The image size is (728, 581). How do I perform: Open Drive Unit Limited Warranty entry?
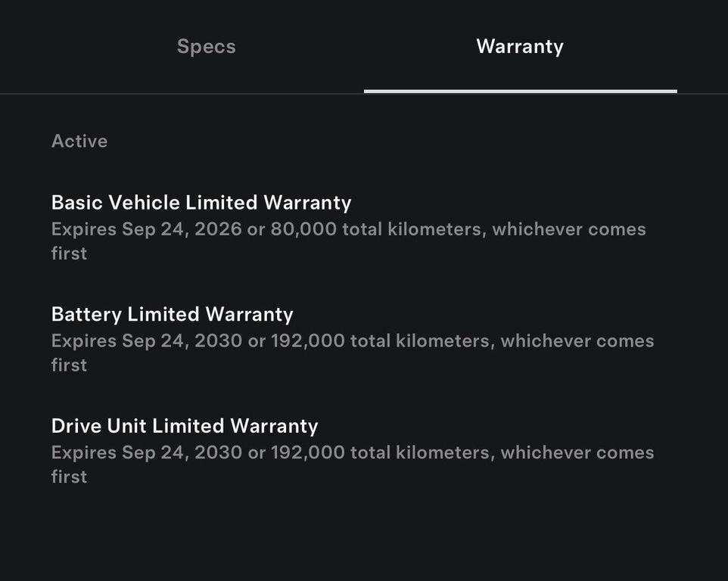pos(185,426)
